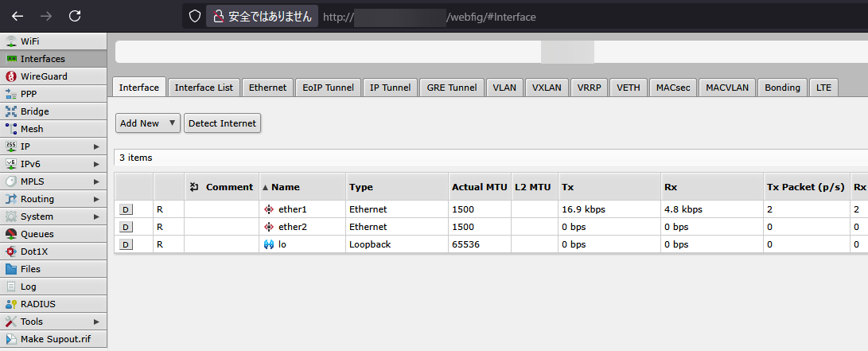Switch to the Interface List tab

[x=204, y=88]
